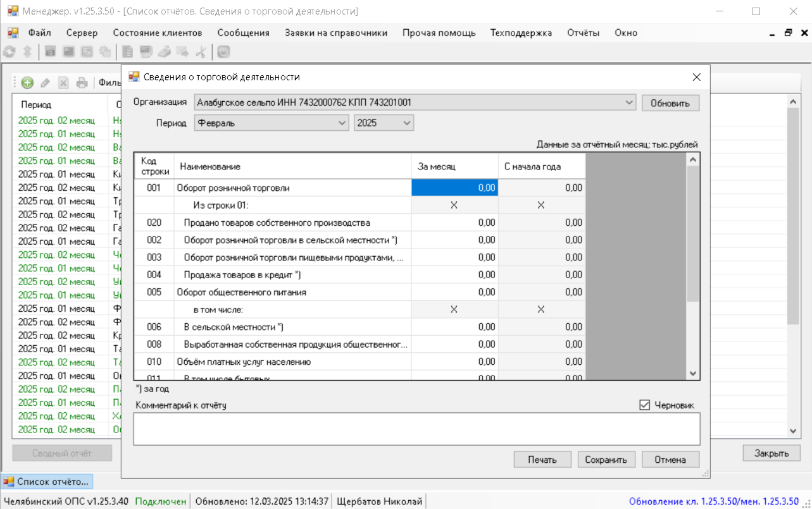This screenshot has height=509, width=812.
Task: Open the Прочая помощь menu
Action: 439,33
